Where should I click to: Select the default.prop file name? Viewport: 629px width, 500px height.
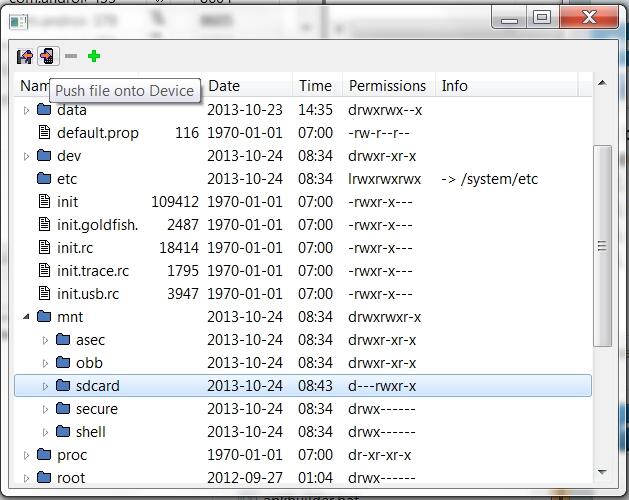click(98, 133)
